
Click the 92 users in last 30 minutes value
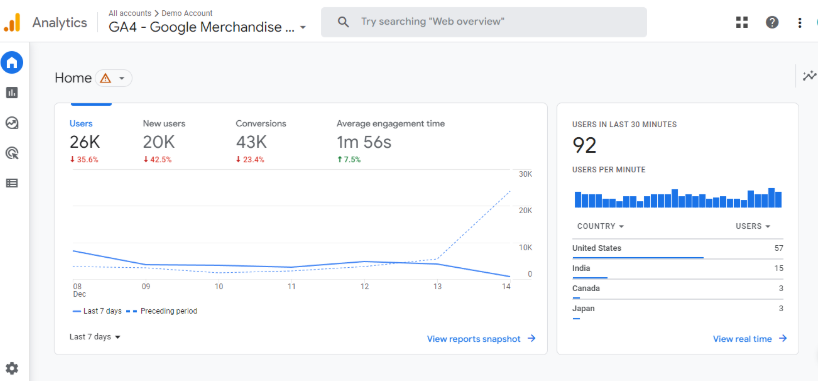(x=585, y=146)
